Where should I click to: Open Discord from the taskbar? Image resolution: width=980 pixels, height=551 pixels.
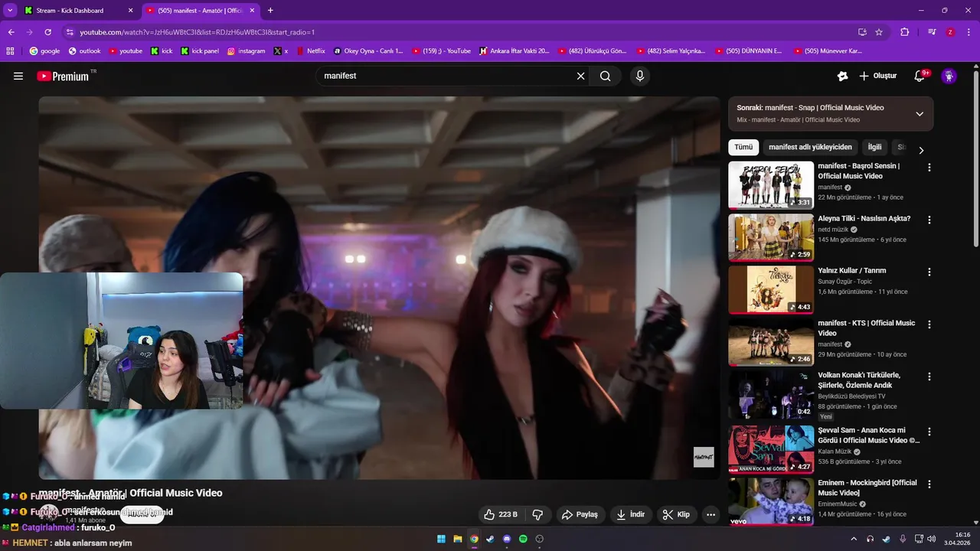506,539
